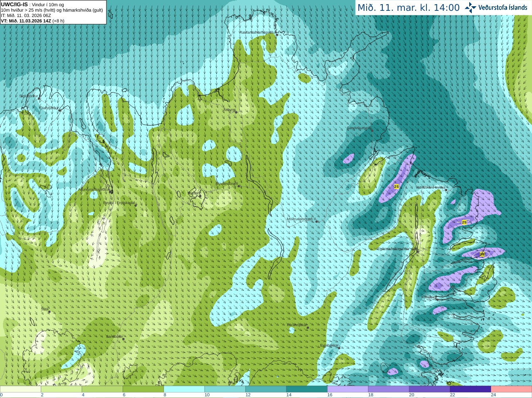Click the yellow 25 gust label with white contour
Viewport: 532px width, 398px height.
pyautogui.click(x=464, y=222)
